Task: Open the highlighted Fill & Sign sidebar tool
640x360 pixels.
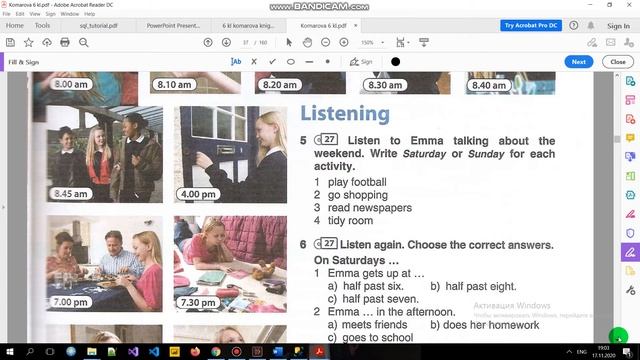Action: coord(630,252)
